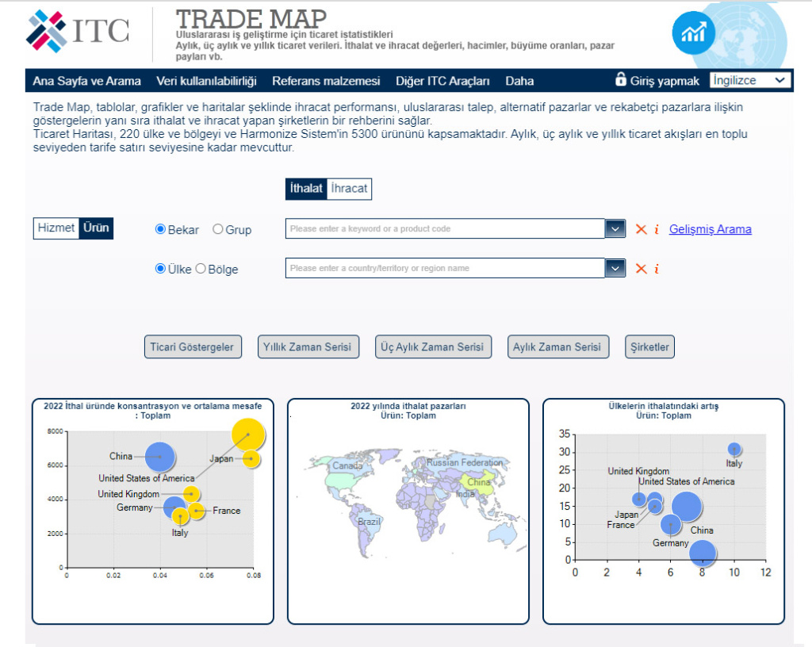Click info icon next to country search
The width and height of the screenshot is (812, 647).
click(657, 269)
